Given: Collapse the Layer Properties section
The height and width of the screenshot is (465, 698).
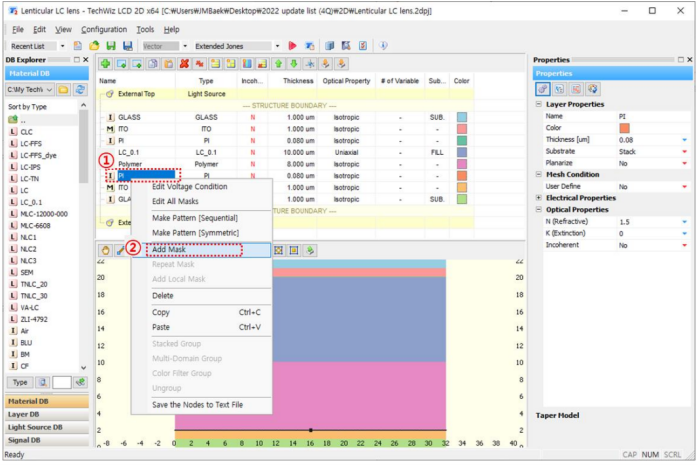Looking at the screenshot, I should pos(539,104).
